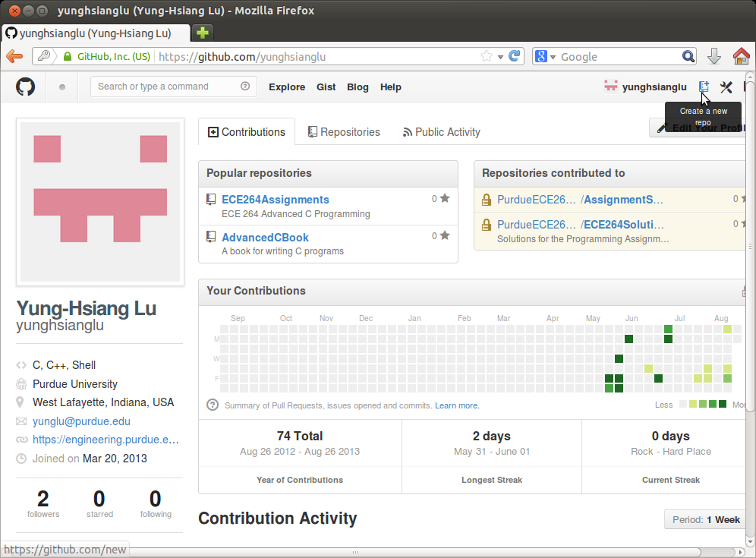Click the darkest green legend square
Image resolution: width=756 pixels, height=558 pixels.
[723, 405]
